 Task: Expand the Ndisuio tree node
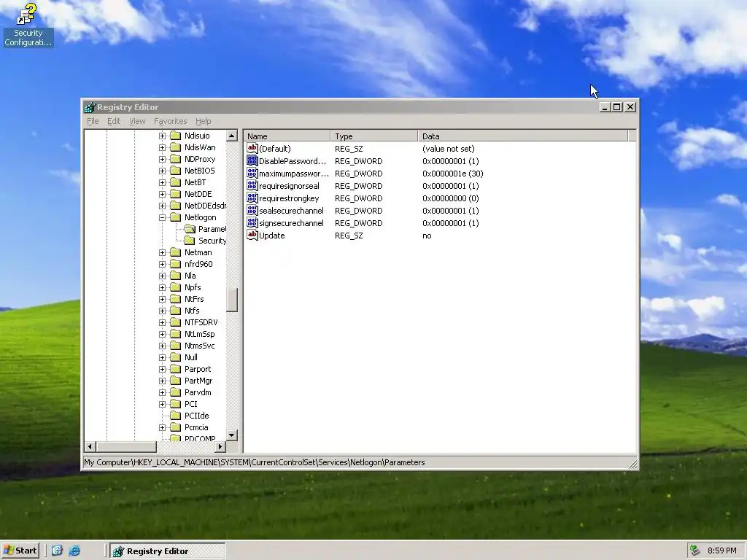tap(162, 136)
